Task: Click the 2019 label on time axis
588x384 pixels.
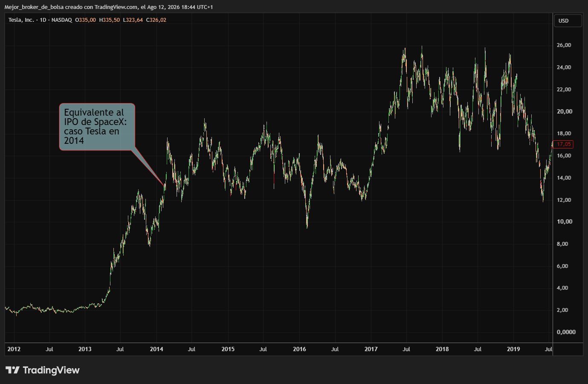Action: pyautogui.click(x=513, y=349)
